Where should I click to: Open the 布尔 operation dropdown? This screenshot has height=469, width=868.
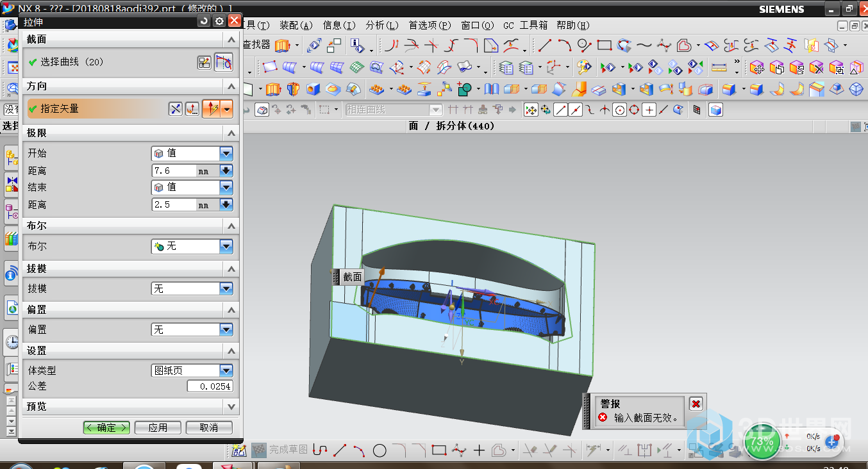[226, 246]
